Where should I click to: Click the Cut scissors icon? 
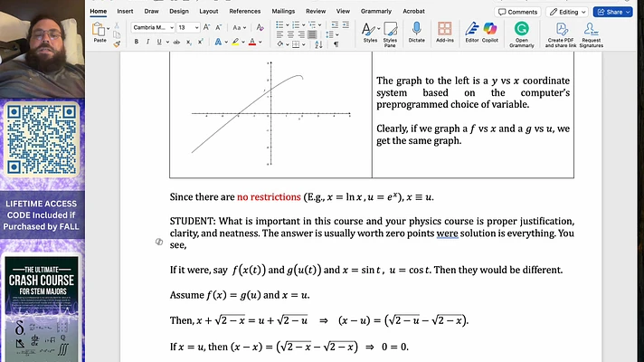click(x=117, y=25)
